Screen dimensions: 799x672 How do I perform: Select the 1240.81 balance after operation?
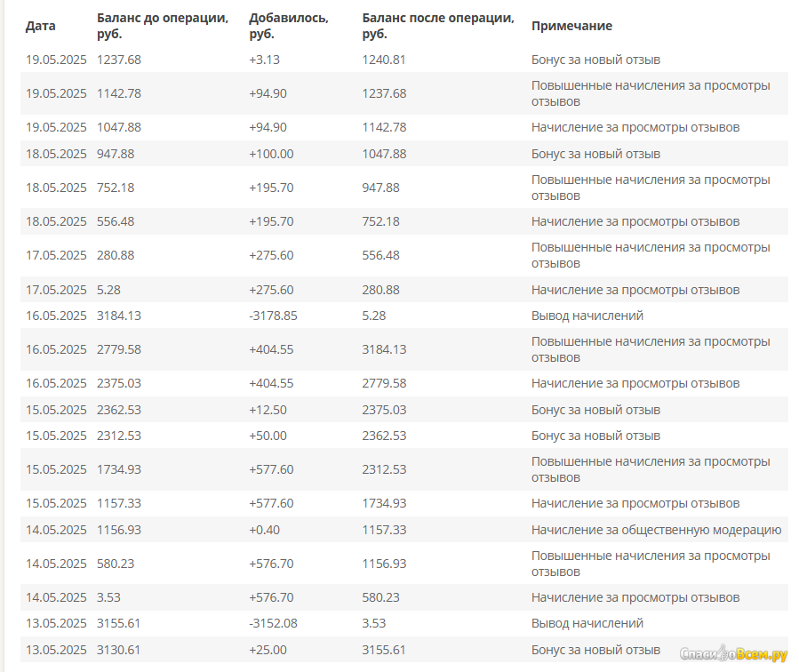pos(384,60)
